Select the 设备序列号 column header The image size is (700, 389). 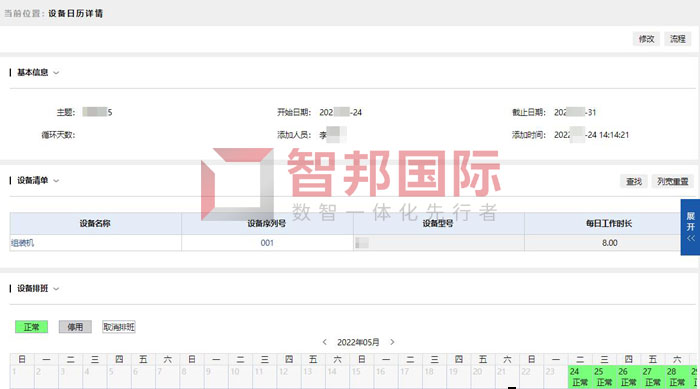click(267, 223)
